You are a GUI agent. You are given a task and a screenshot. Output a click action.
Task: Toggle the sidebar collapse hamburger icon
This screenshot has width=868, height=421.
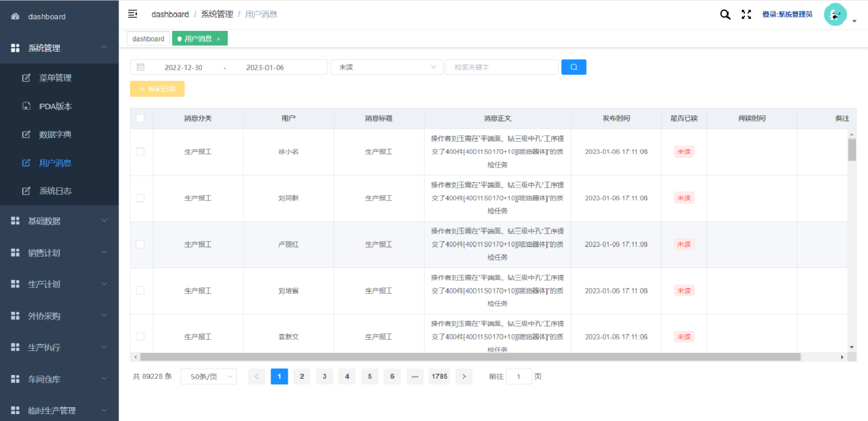tap(132, 13)
